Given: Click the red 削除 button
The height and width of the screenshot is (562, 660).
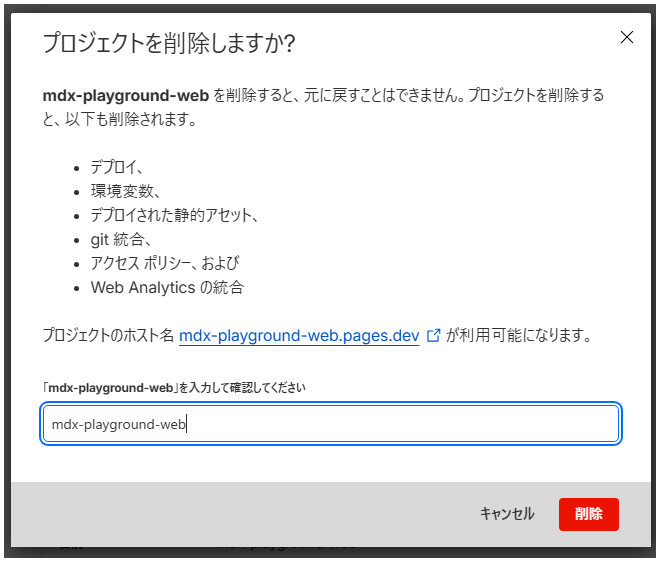Looking at the screenshot, I should pyautogui.click(x=588, y=514).
